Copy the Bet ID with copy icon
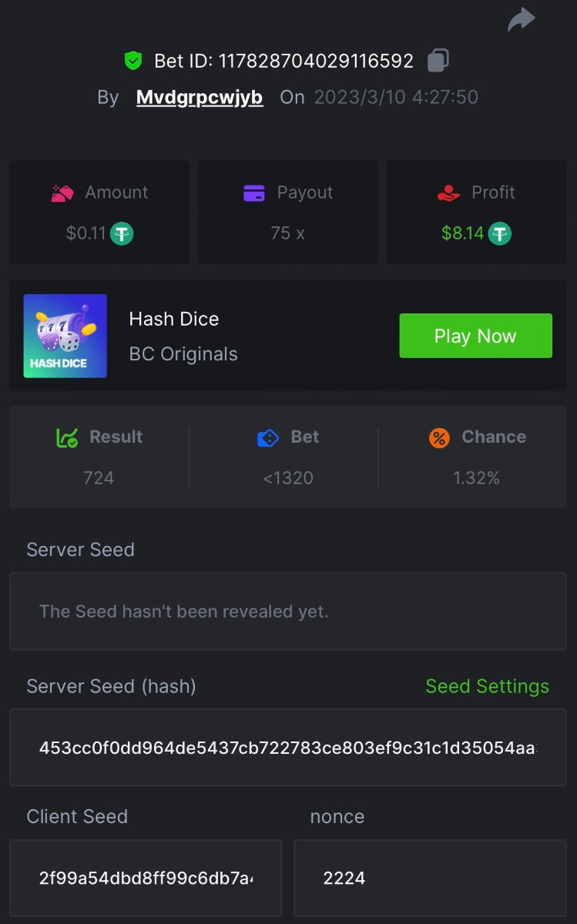Viewport: 577px width, 924px height. [x=438, y=60]
